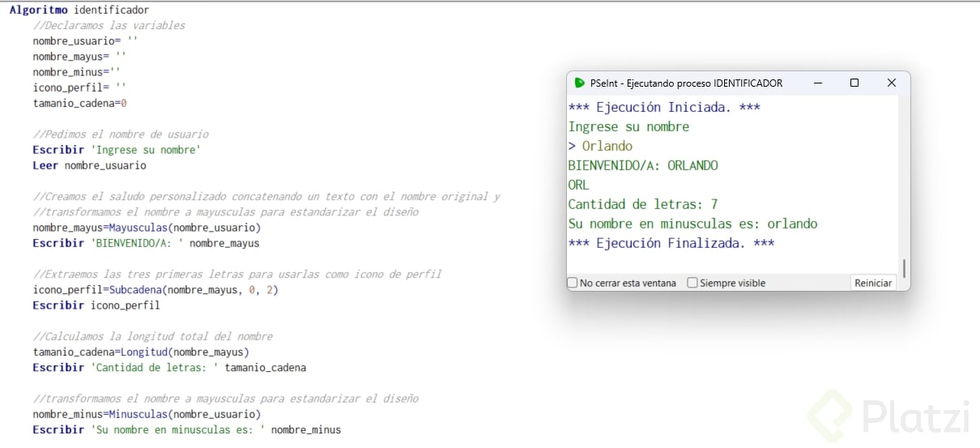Click the line tamanio_cadena=Longitud(nombre_mayus)
This screenshot has width=980, height=448.
(141, 352)
